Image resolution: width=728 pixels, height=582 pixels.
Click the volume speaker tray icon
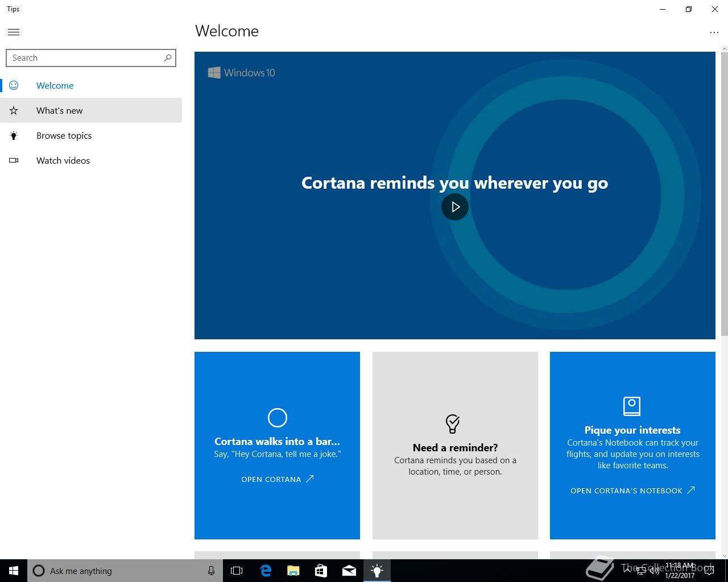click(x=655, y=571)
